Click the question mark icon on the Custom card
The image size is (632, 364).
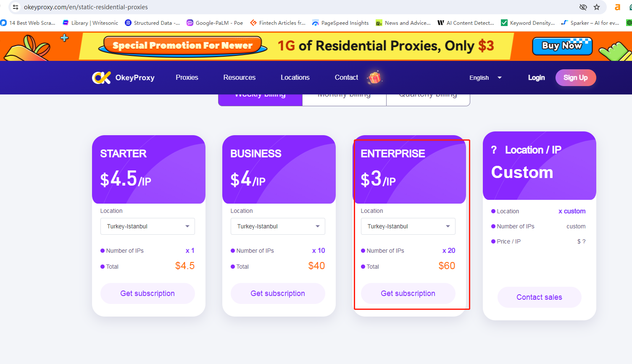494,150
